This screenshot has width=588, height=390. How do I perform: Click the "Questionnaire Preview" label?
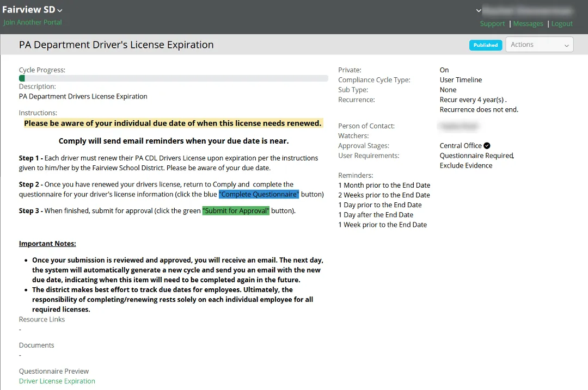53,372
